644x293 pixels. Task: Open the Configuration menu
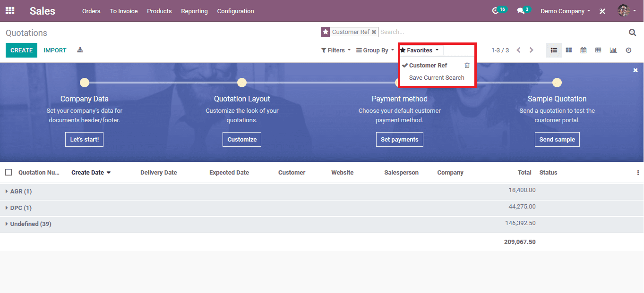(x=235, y=11)
